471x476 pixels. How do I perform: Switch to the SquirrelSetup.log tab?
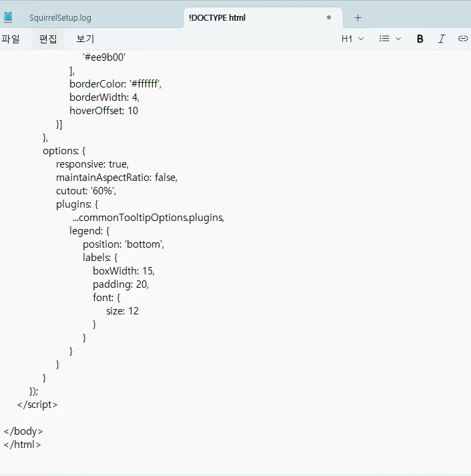click(60, 17)
